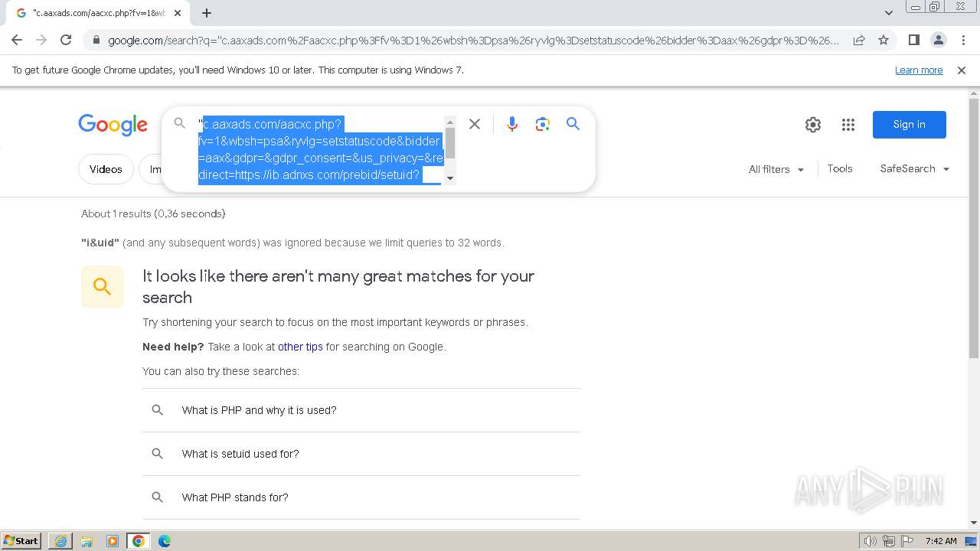Open media player taskbar icon

click(x=113, y=541)
